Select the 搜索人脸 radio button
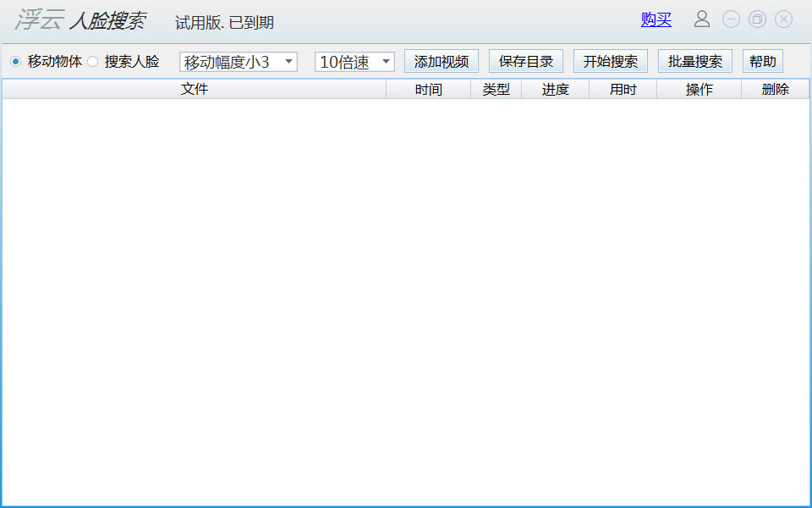The height and width of the screenshot is (508, 812). pos(93,62)
